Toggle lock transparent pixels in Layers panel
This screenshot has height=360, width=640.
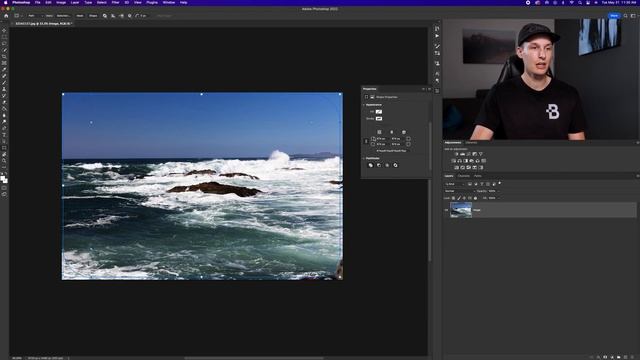[x=453, y=198]
